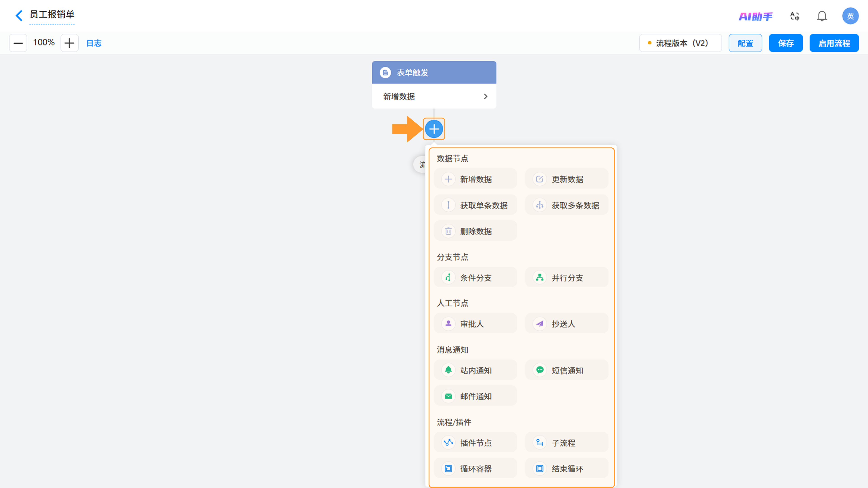This screenshot has height=488, width=868.
Task: Select the 表单触发 node header
Action: coord(434,72)
